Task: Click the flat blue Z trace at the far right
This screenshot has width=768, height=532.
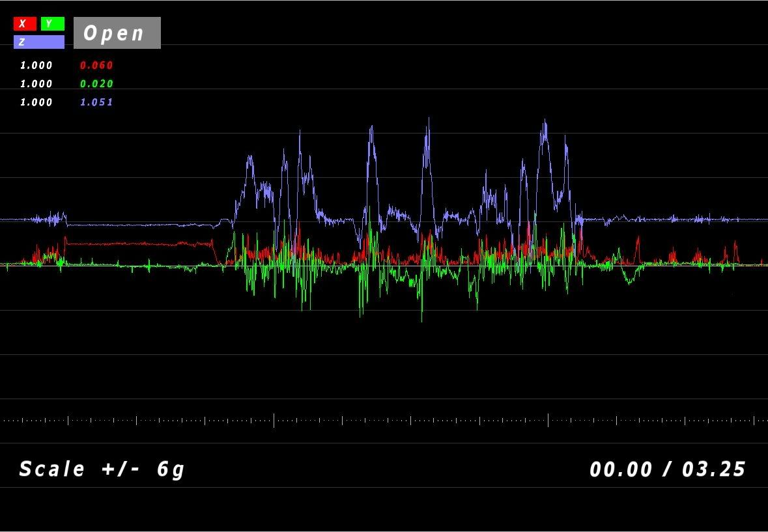Action: [x=736, y=219]
